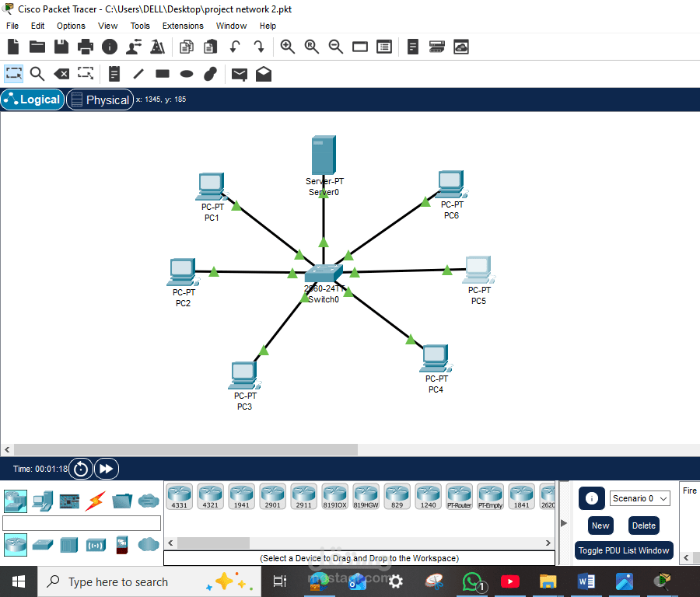Select the Draw Ellipse shape tool
This screenshot has width=700, height=597.
pyautogui.click(x=186, y=74)
